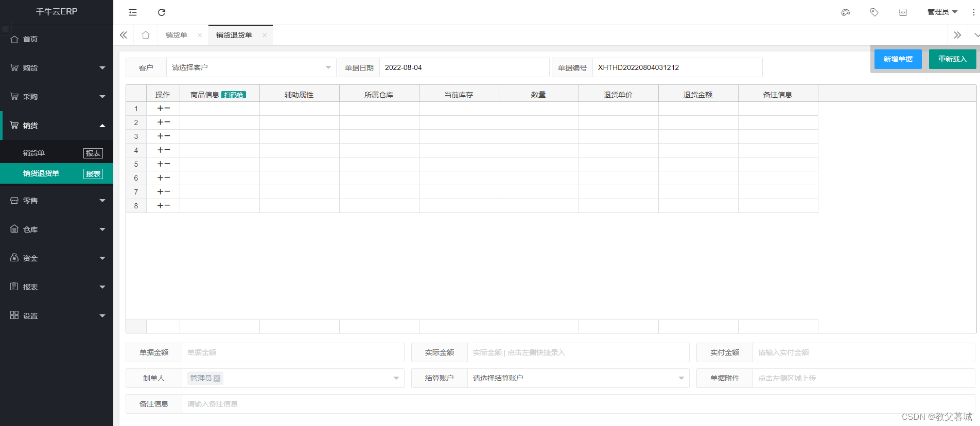Image resolution: width=980 pixels, height=426 pixels.
Task: Open the vertical more-options dots
Action: point(973,12)
